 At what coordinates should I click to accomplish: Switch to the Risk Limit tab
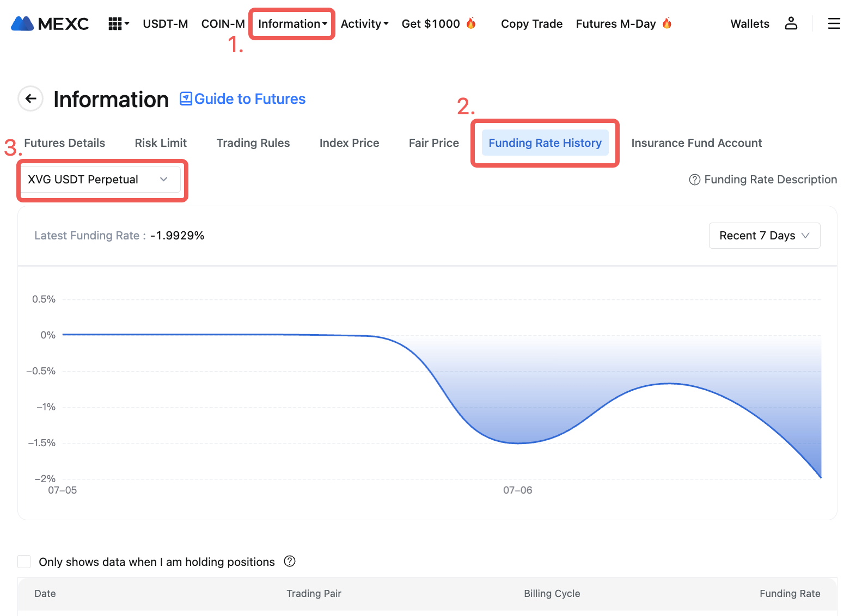point(161,143)
